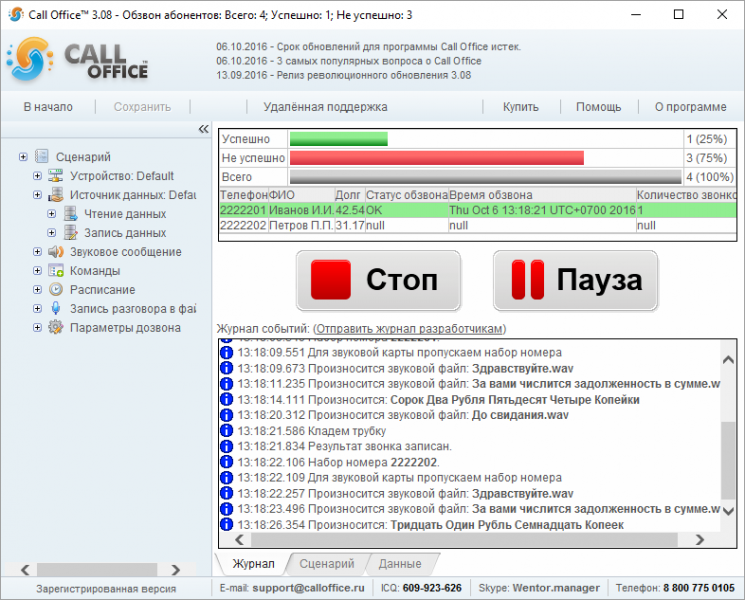Screen dimensions: 745x600
Task: Click support@calloffice.ru email link
Action: point(308,588)
